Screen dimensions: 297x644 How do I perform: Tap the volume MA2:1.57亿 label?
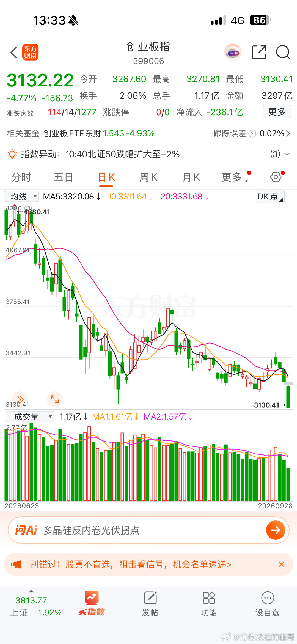click(x=168, y=417)
